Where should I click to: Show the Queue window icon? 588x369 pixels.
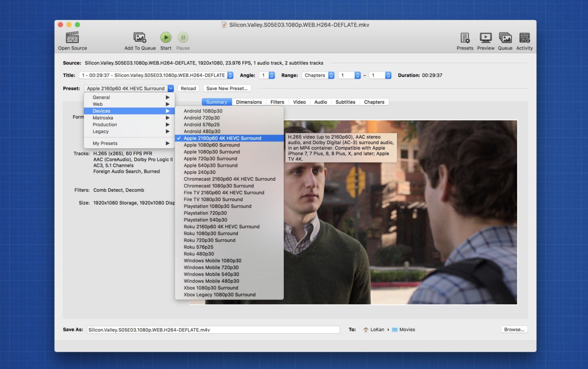[505, 38]
